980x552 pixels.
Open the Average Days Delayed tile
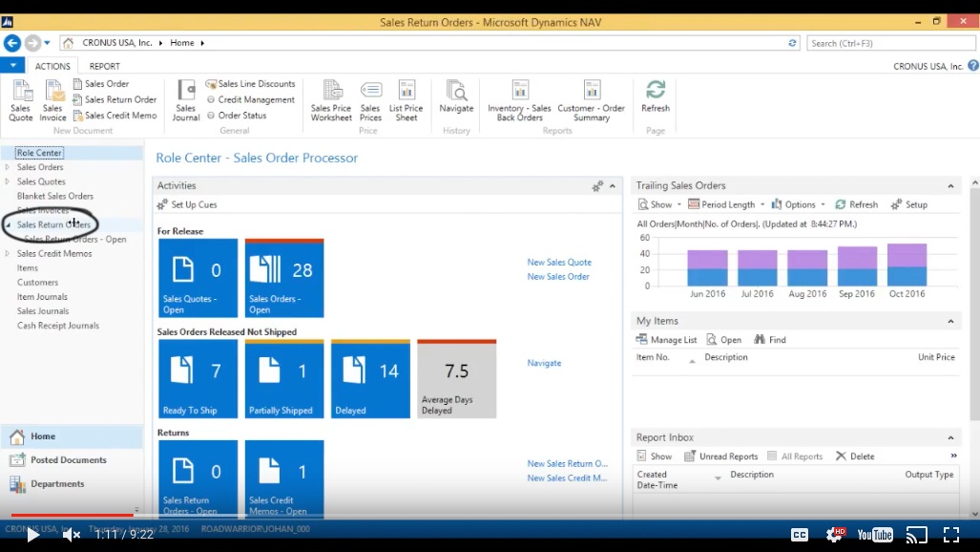[457, 378]
